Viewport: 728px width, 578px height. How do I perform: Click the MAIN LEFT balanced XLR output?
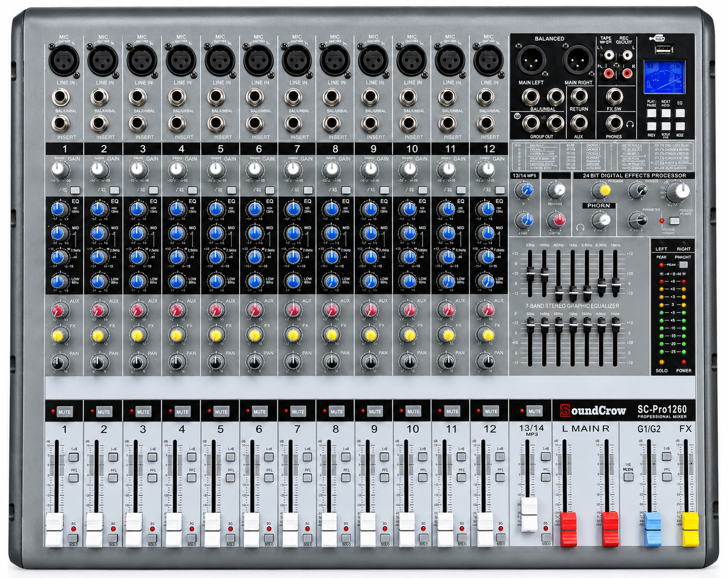coord(531,60)
